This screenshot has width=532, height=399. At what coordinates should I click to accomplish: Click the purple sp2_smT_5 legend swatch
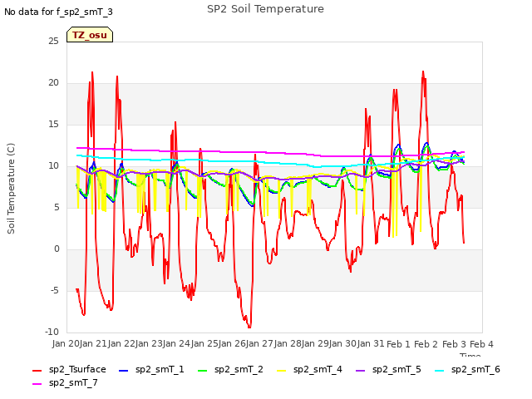[x=360, y=371]
